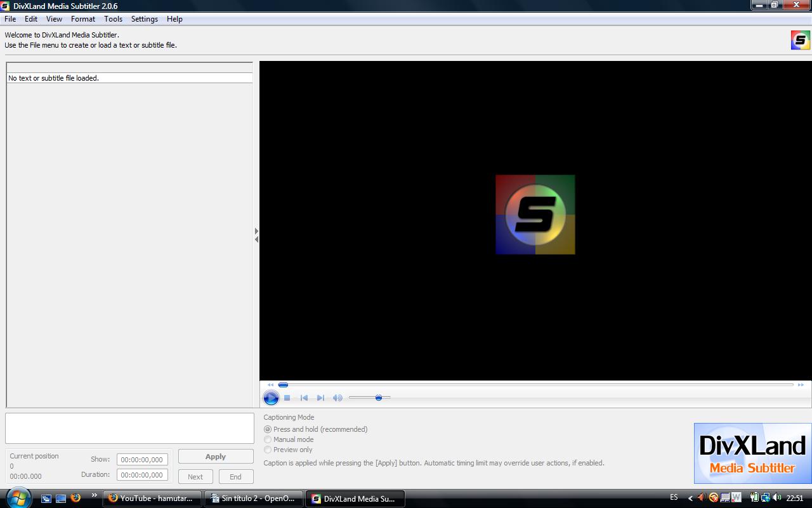812x508 pixels.
Task: Click the Next button
Action: click(195, 477)
